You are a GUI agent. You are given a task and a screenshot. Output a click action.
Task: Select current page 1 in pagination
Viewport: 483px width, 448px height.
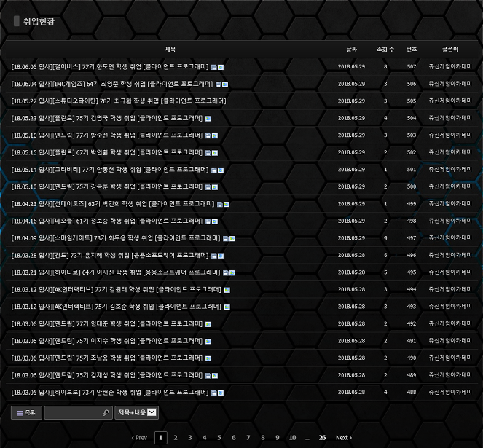pos(161,438)
